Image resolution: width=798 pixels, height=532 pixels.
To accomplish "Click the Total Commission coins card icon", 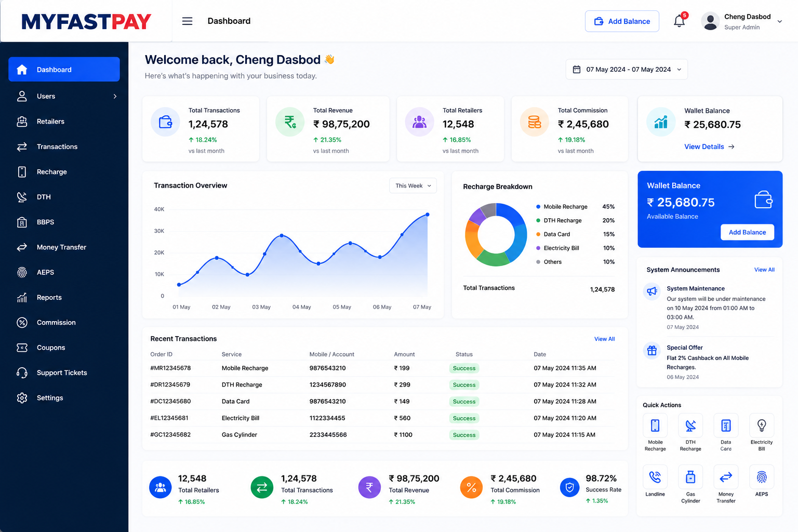I will [x=535, y=122].
